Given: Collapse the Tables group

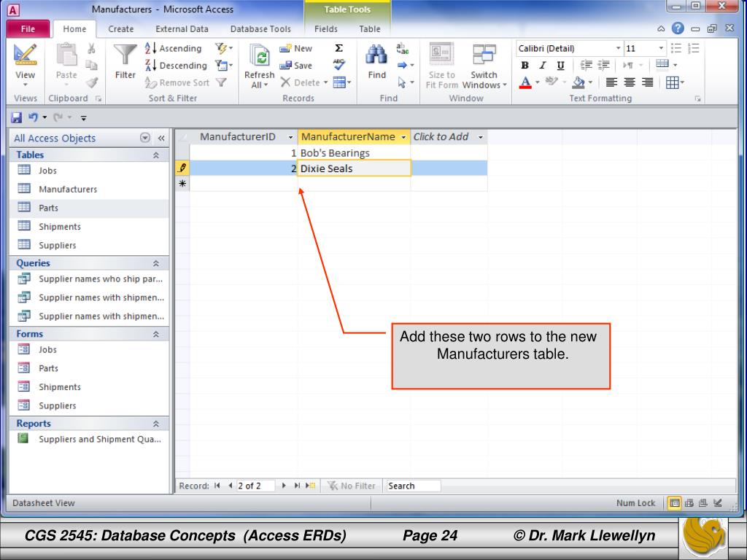Looking at the screenshot, I should pyautogui.click(x=156, y=155).
